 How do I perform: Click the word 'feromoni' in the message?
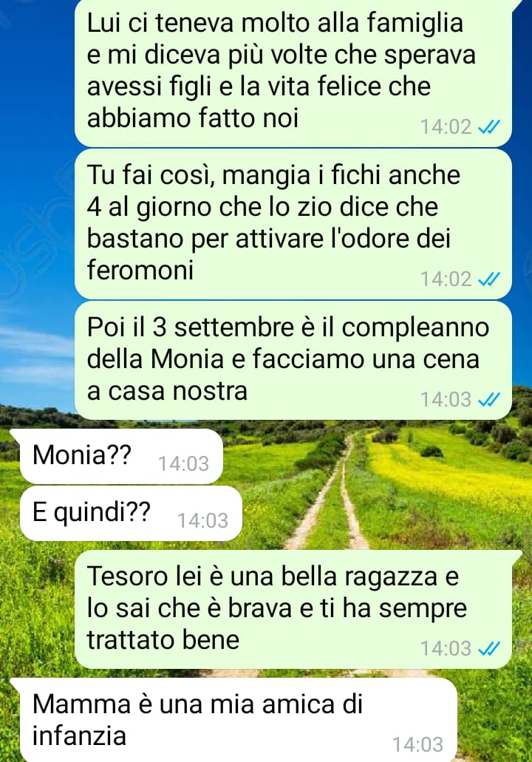point(140,271)
